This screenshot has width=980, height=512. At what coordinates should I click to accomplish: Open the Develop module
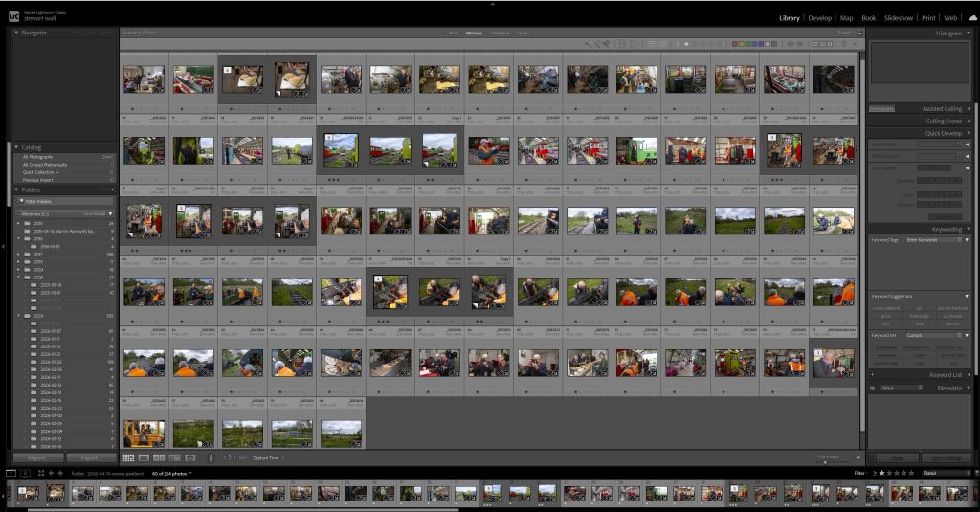coord(819,17)
